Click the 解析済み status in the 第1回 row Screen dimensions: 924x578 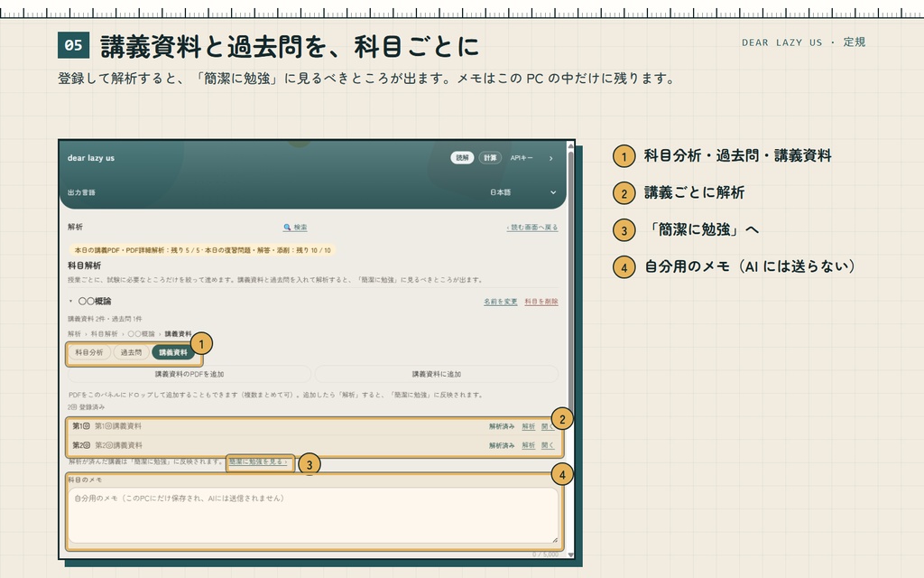tap(502, 426)
